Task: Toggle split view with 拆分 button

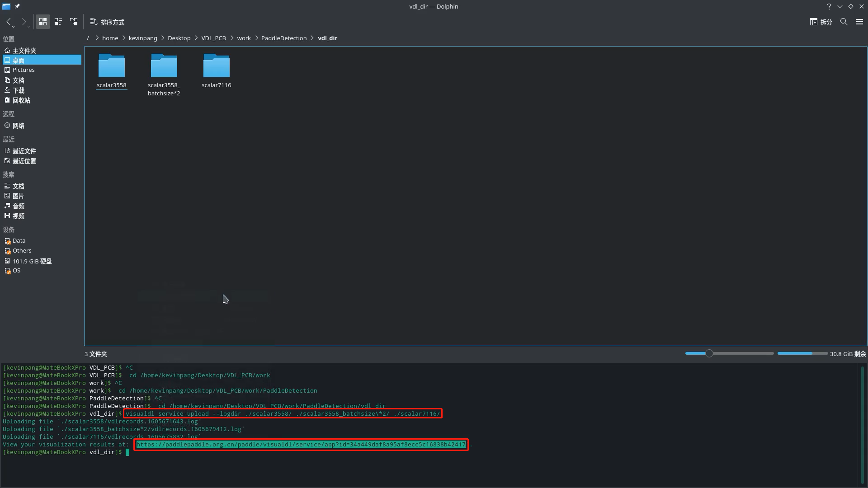Action: point(821,22)
